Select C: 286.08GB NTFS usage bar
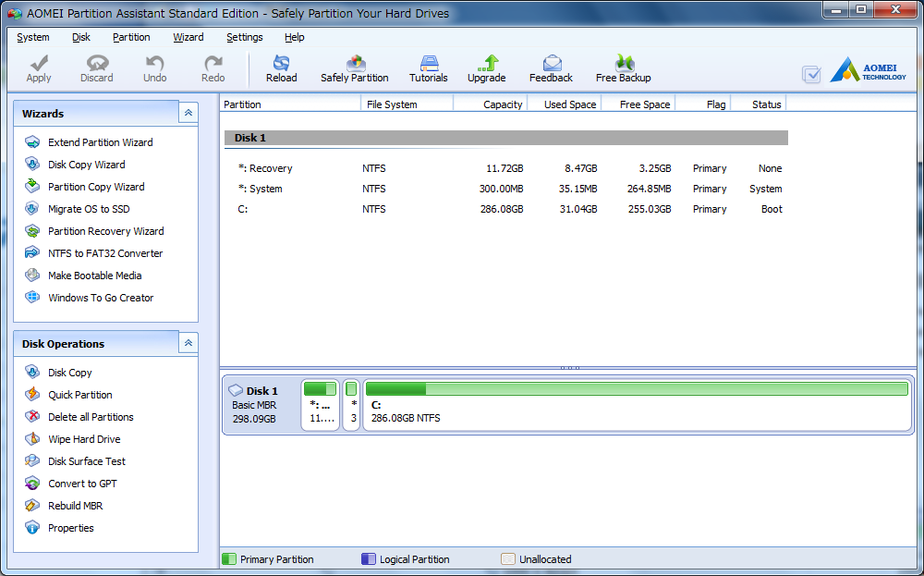Image resolution: width=924 pixels, height=576 pixels. 637,388
